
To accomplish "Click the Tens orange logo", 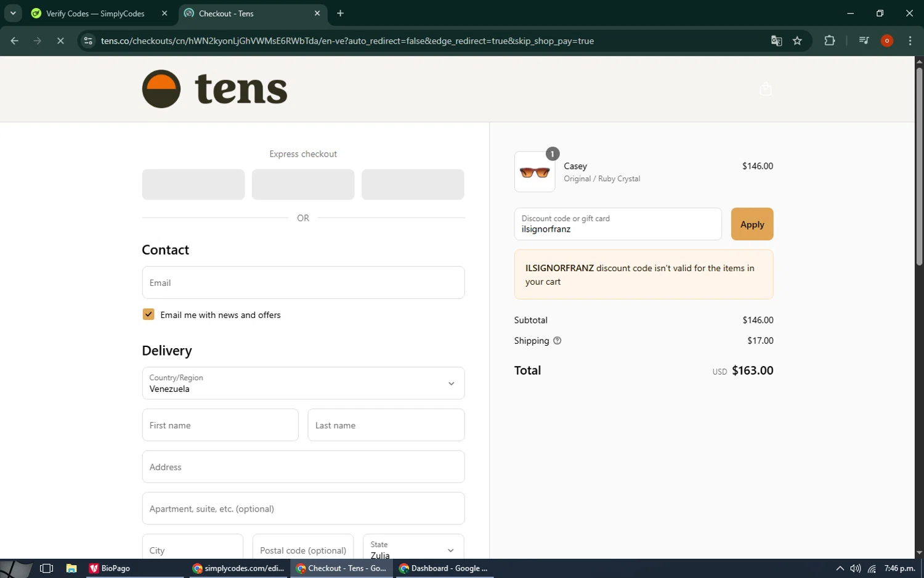I will click(214, 89).
